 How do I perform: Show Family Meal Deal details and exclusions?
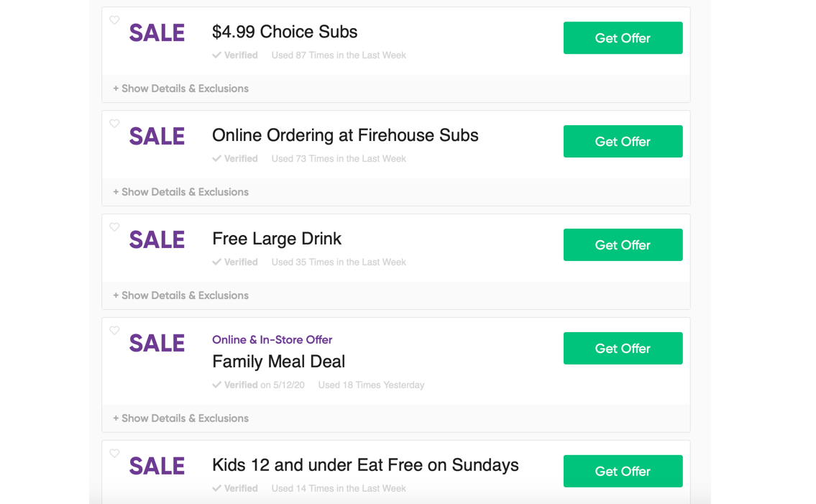(x=180, y=418)
